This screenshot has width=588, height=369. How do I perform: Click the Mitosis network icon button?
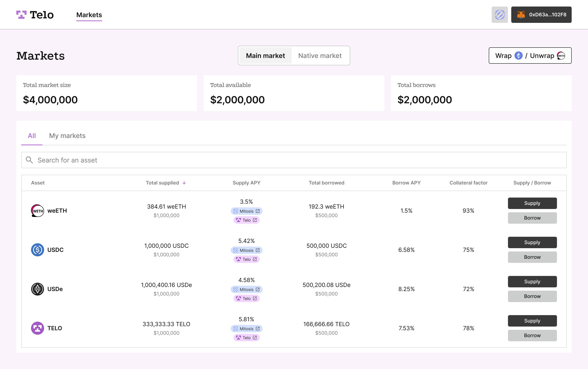pyautogui.click(x=499, y=15)
